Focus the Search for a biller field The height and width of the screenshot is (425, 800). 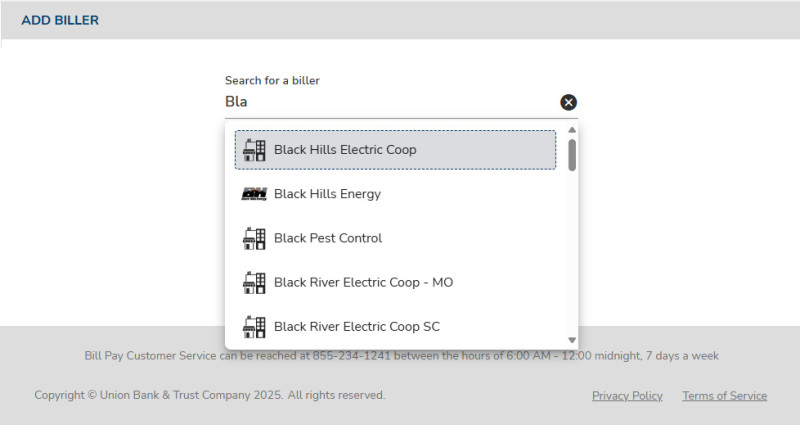point(390,102)
